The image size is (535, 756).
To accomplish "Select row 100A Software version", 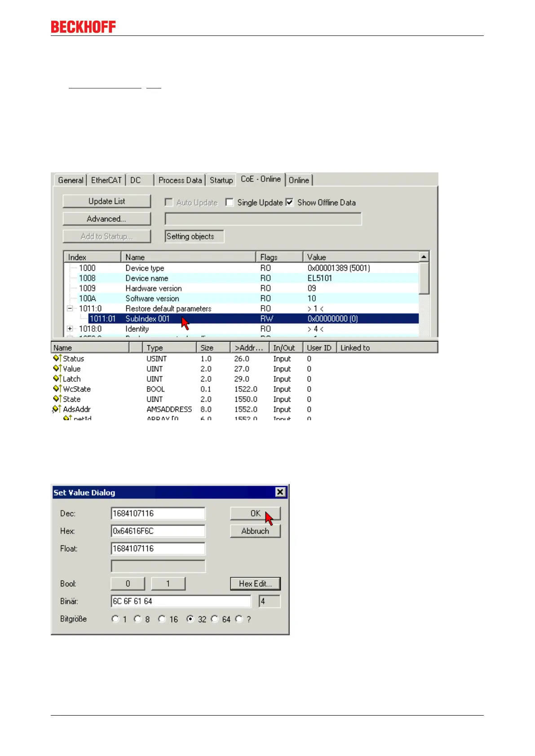I will [241, 299].
